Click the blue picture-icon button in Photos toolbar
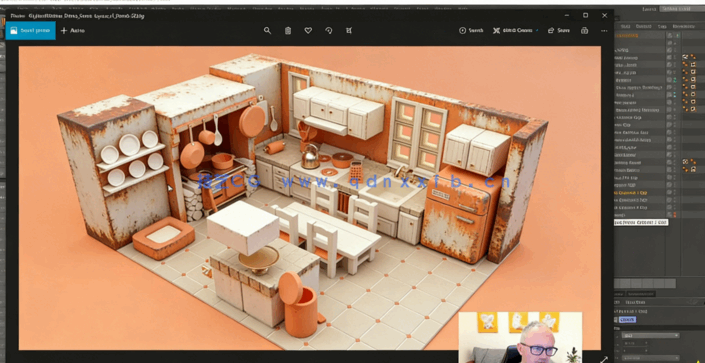The width and height of the screenshot is (705, 363). (31, 31)
